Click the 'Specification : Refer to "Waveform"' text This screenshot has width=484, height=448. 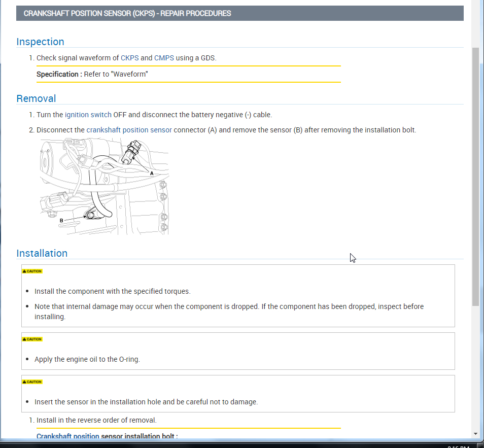(x=92, y=75)
